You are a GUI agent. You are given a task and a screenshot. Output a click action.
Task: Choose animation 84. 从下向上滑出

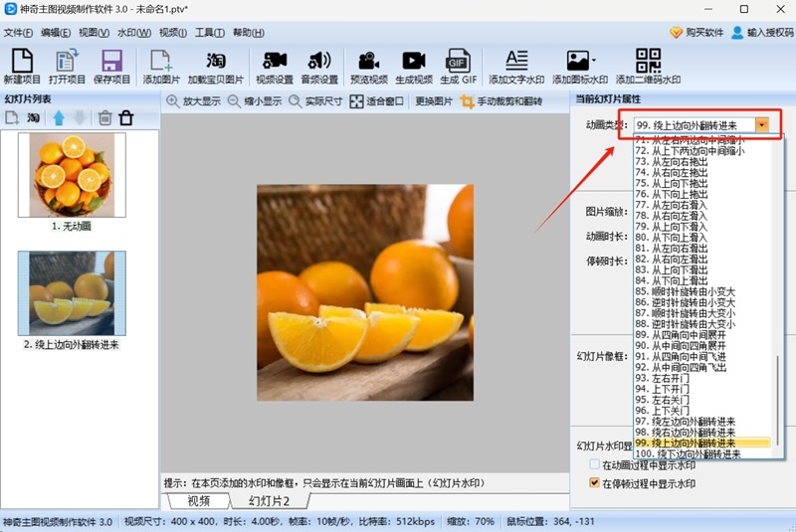[671, 280]
